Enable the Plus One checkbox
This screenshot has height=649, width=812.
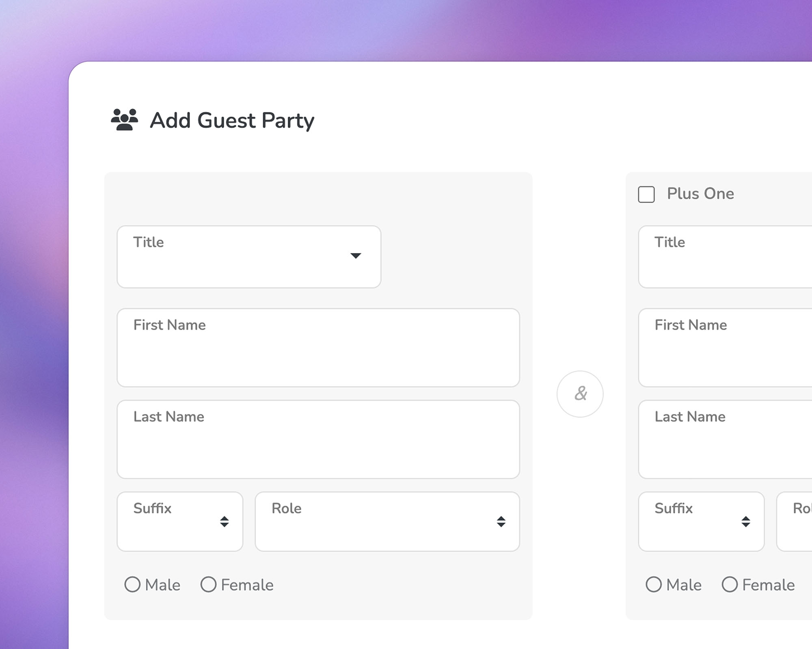coord(646,194)
